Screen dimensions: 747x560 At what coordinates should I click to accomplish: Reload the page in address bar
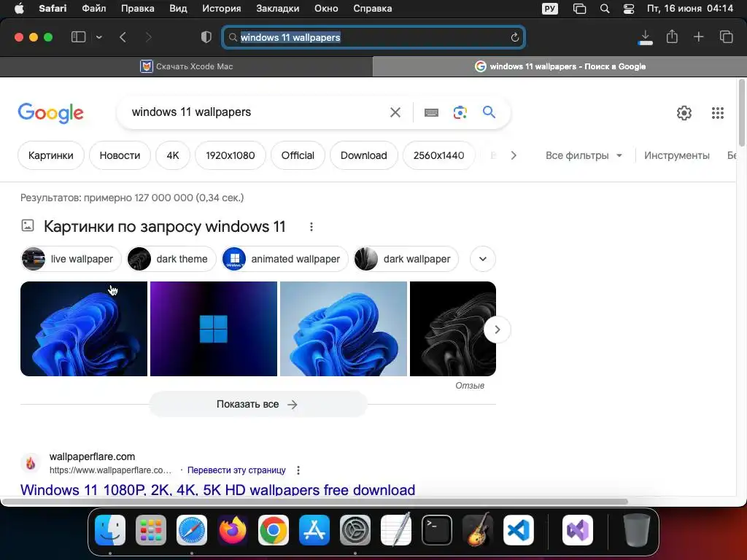click(514, 37)
